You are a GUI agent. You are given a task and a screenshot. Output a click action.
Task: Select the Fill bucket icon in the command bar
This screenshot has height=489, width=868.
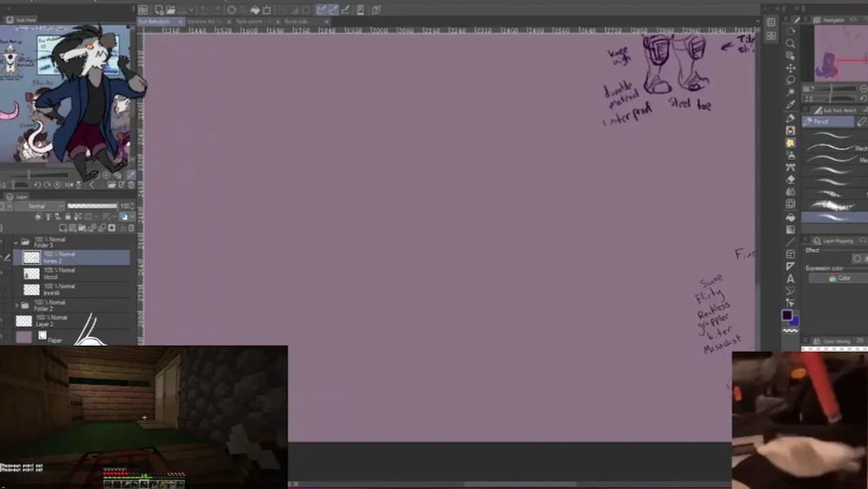tap(255, 10)
